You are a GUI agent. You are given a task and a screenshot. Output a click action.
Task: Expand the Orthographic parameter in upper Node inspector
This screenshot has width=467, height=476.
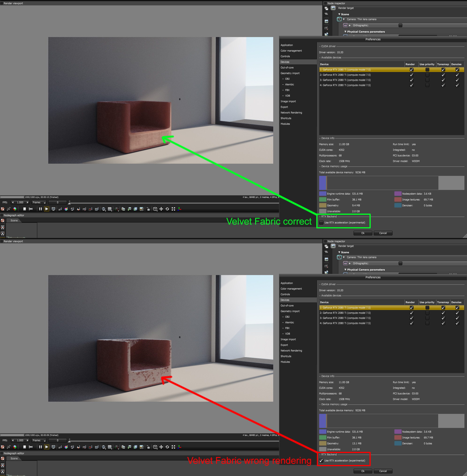350,25
